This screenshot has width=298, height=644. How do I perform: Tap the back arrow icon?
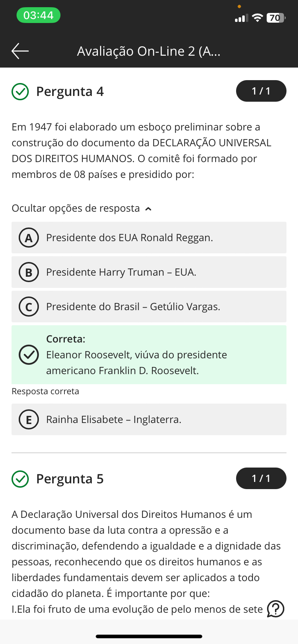coord(20,51)
